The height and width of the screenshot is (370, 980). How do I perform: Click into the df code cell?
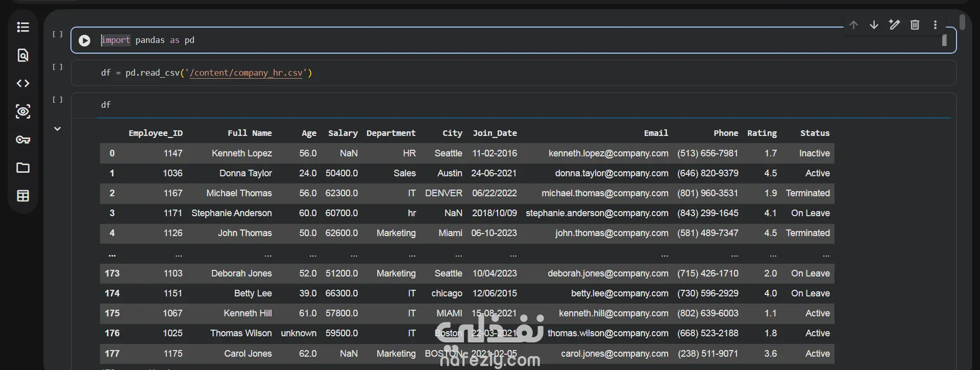pyautogui.click(x=513, y=105)
